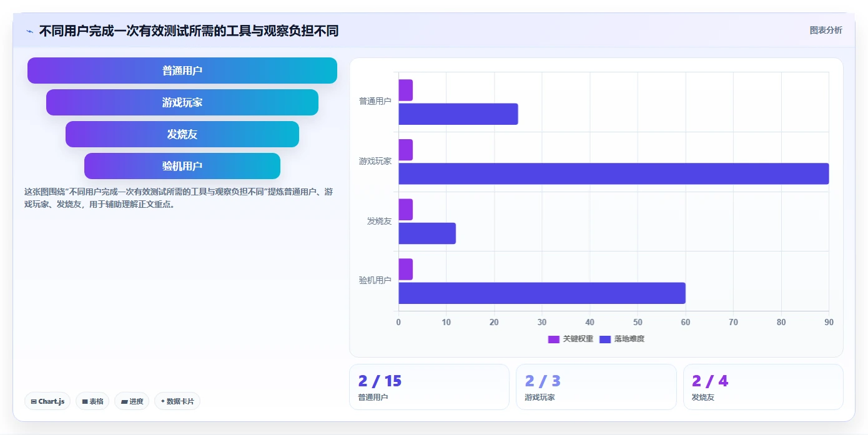
Task: Click the small icon before the title
Action: pyautogui.click(x=29, y=31)
